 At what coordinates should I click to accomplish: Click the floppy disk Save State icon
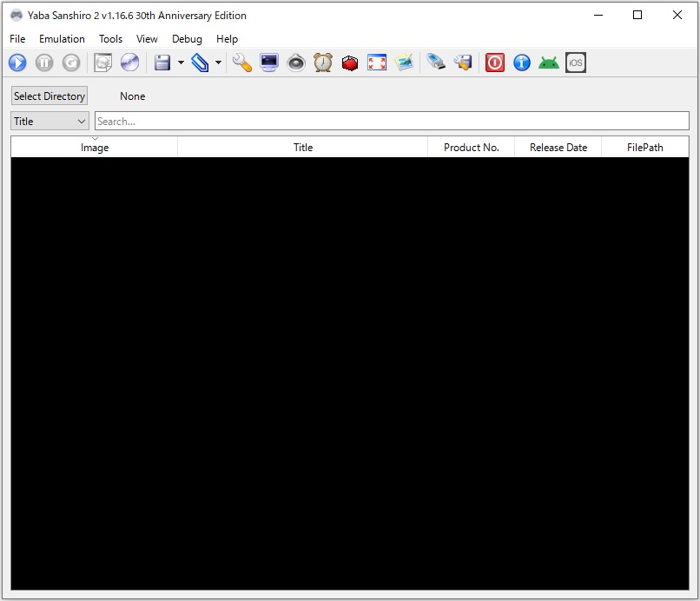[x=162, y=63]
